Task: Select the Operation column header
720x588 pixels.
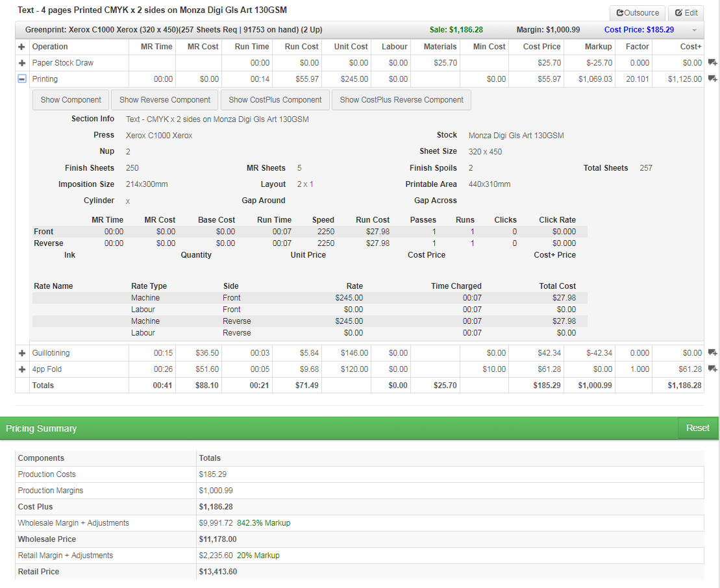Action: [x=49, y=47]
